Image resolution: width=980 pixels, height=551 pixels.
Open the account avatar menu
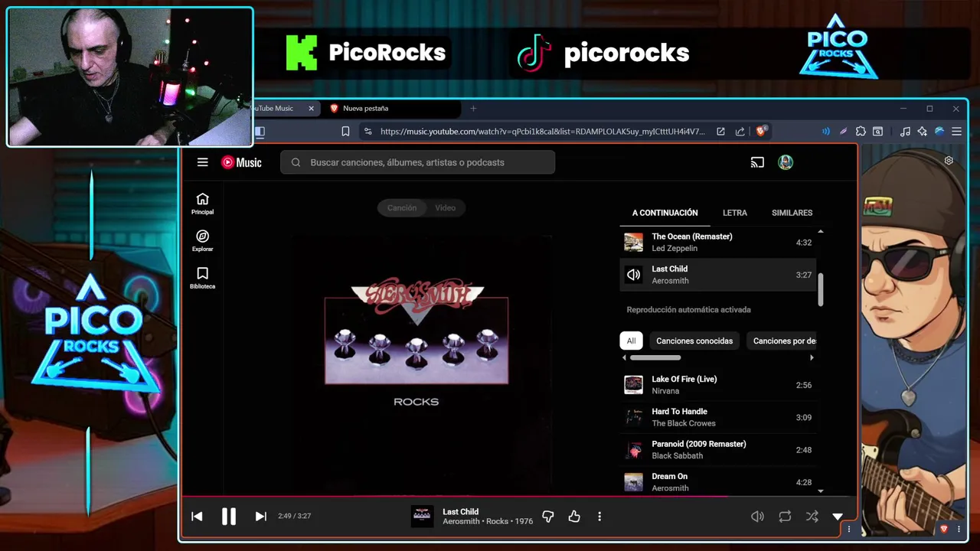786,162
